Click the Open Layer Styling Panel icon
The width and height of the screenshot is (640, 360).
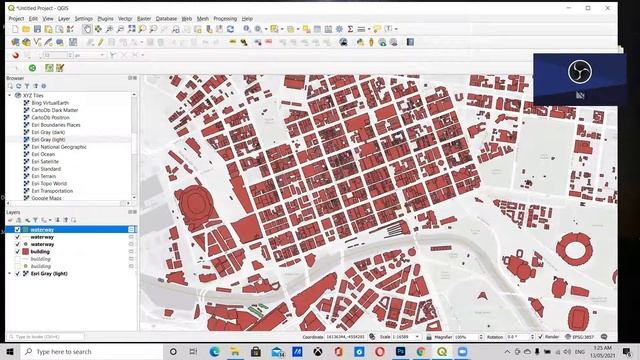click(10, 220)
